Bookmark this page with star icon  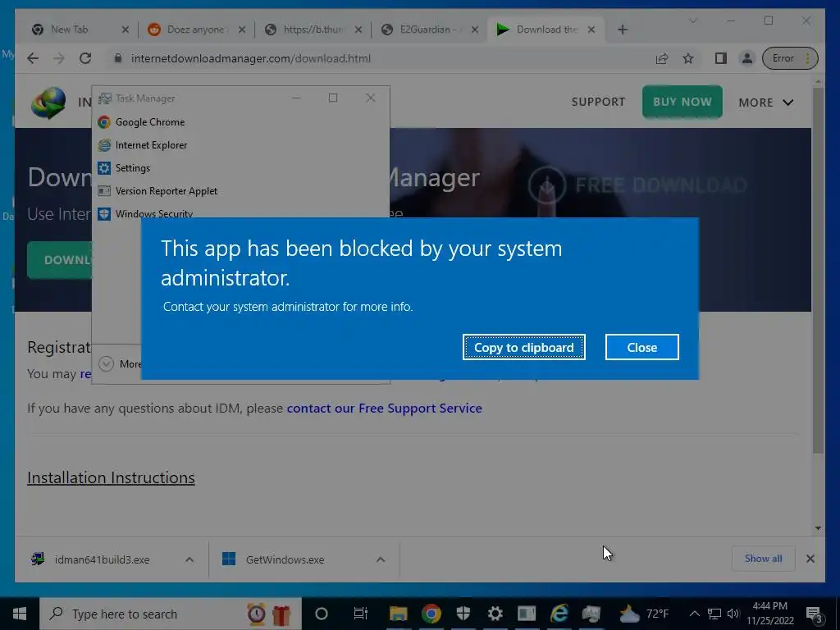tap(688, 58)
